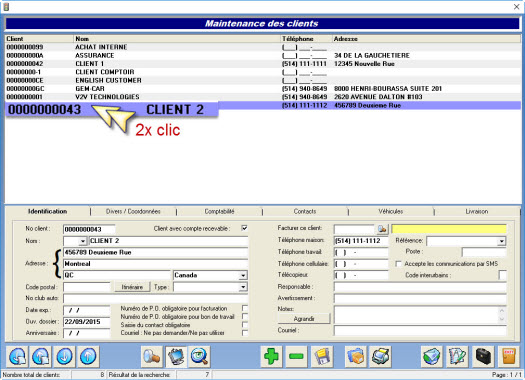Select the CLIENT COMPTOIR row
The height and width of the screenshot is (380, 525).
[263, 72]
